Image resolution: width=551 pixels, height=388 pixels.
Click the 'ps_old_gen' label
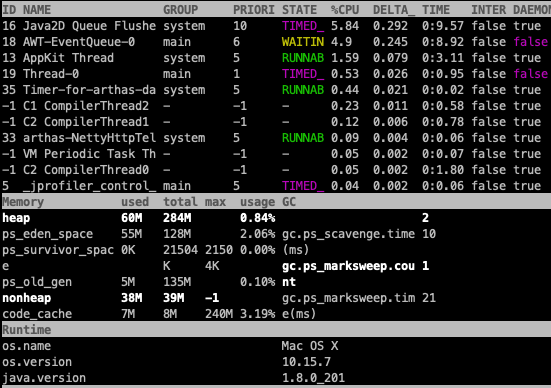click(37, 282)
